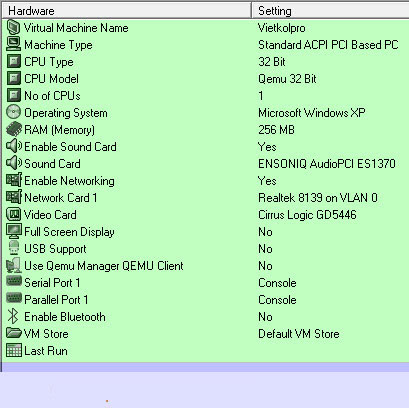409x408 pixels.
Task: Click the Hardware column header
Action: 127,11
